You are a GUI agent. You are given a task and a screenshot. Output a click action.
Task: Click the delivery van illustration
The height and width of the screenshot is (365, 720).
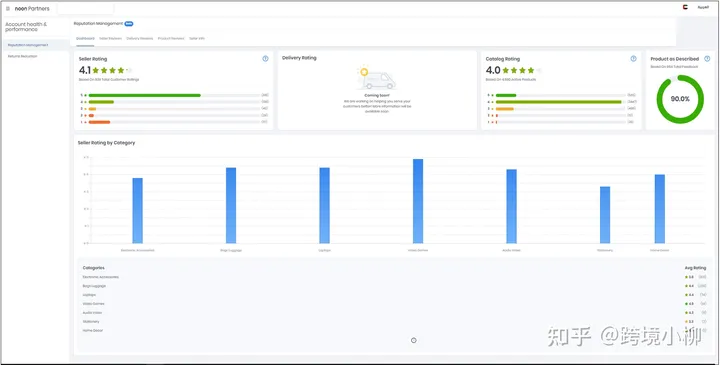(377, 78)
